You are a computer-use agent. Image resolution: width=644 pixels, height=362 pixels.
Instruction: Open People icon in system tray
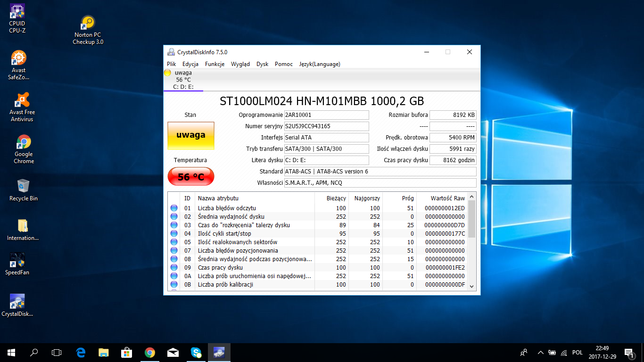(524, 352)
